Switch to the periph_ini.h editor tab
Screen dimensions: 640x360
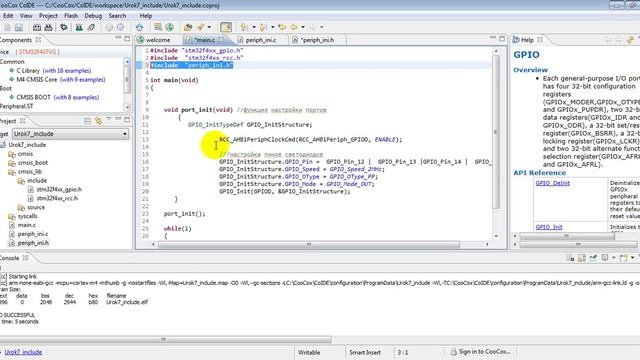[313, 40]
